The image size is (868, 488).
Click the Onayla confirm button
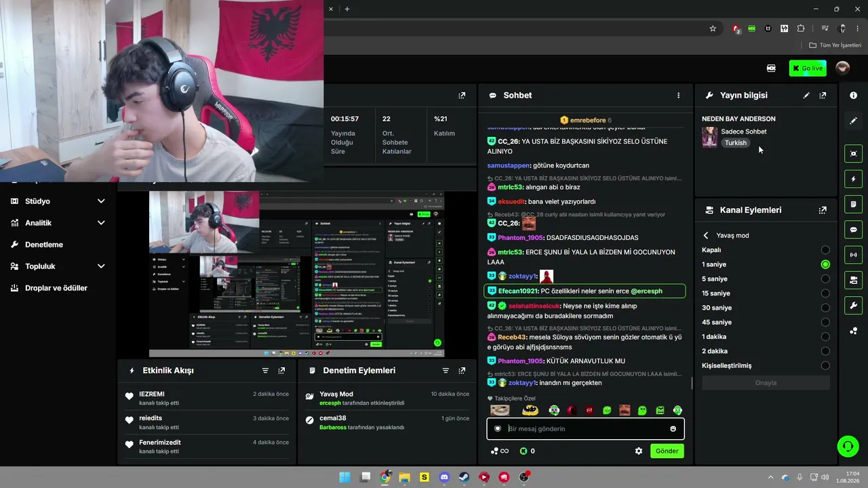pyautogui.click(x=766, y=383)
